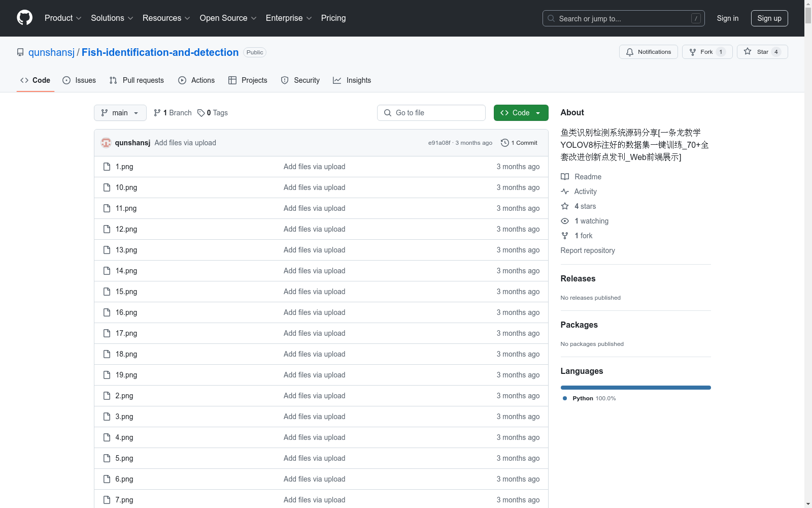Viewport: 812px width, 508px height.
Task: Click the star icon beside 4 stars
Action: point(565,206)
